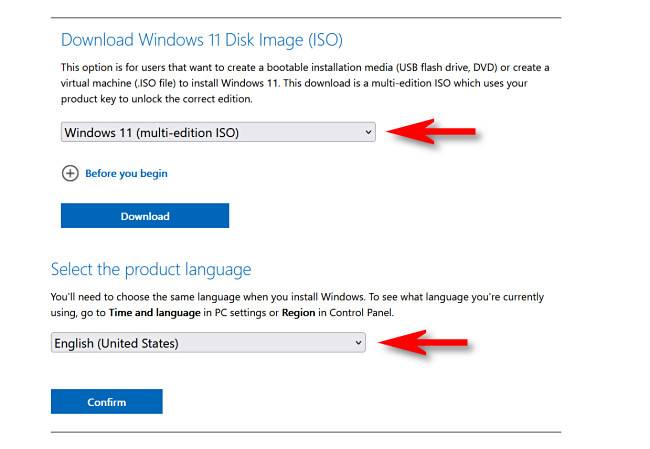Open the English (United States) language dropdown

tap(208, 343)
